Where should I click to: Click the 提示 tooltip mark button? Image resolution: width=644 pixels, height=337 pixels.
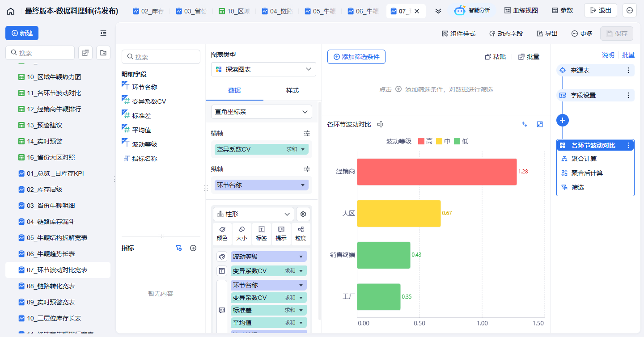click(x=281, y=234)
